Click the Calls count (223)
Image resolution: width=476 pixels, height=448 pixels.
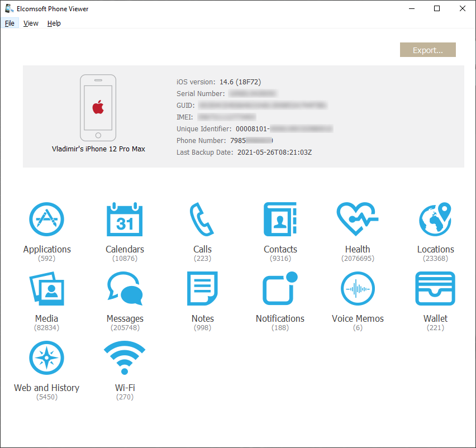(202, 258)
